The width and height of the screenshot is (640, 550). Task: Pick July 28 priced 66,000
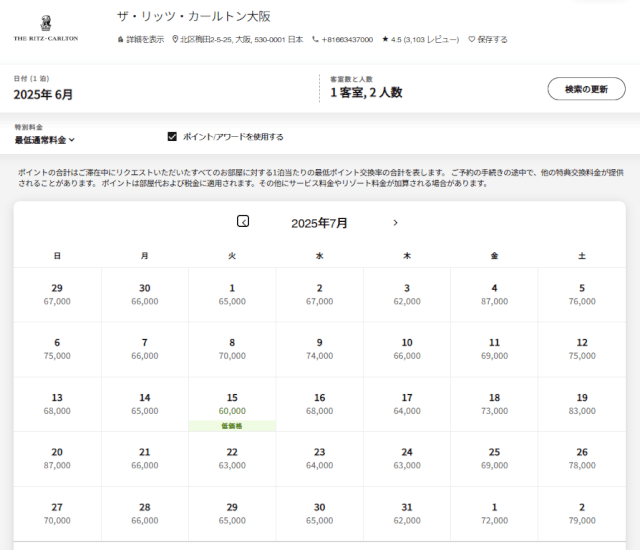pyautogui.click(x=145, y=514)
